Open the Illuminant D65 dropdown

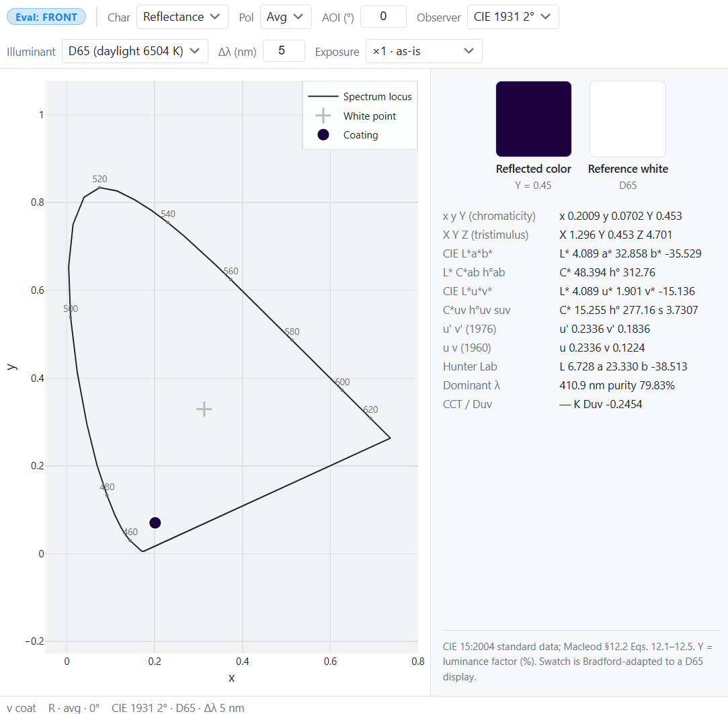(x=134, y=51)
